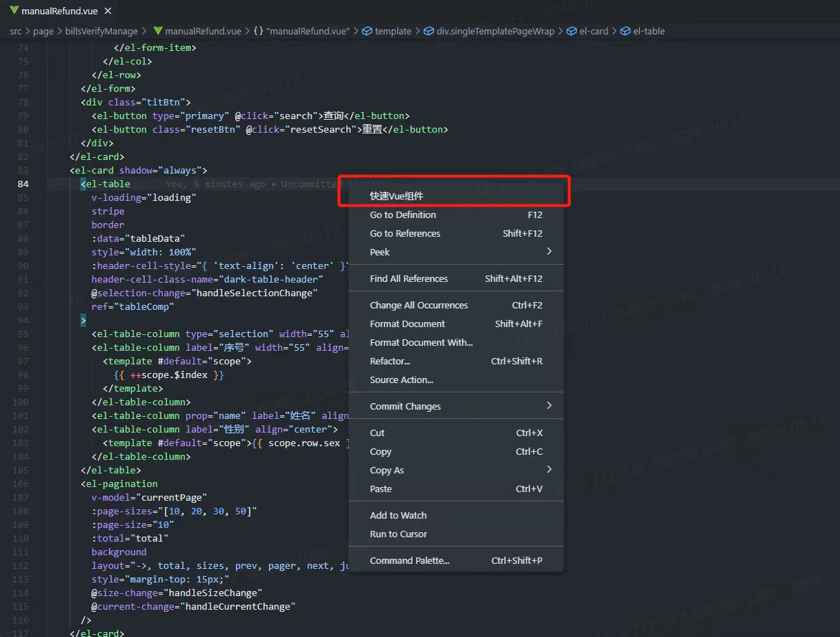Open the el-card breadcrumb

point(593,31)
